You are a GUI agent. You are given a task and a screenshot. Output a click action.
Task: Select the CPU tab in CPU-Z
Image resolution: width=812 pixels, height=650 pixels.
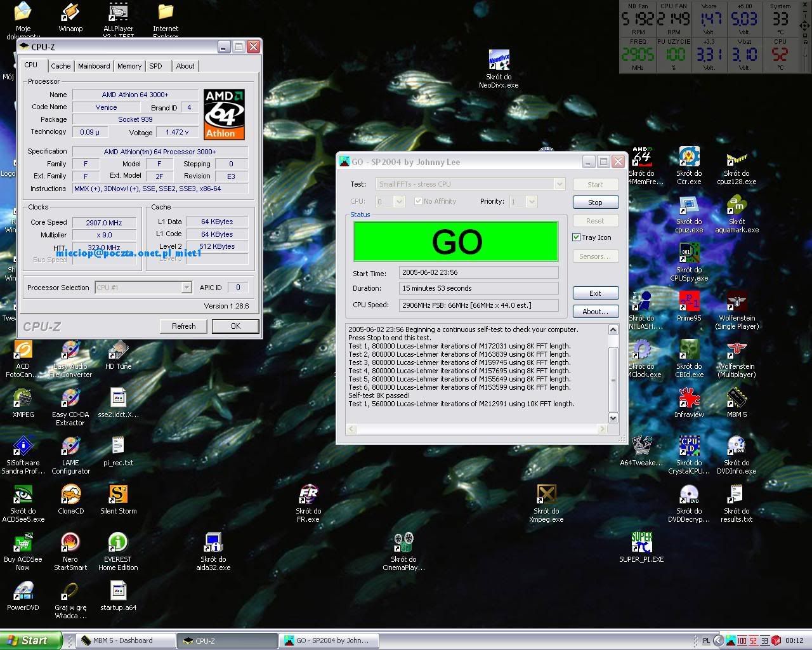pyautogui.click(x=31, y=65)
